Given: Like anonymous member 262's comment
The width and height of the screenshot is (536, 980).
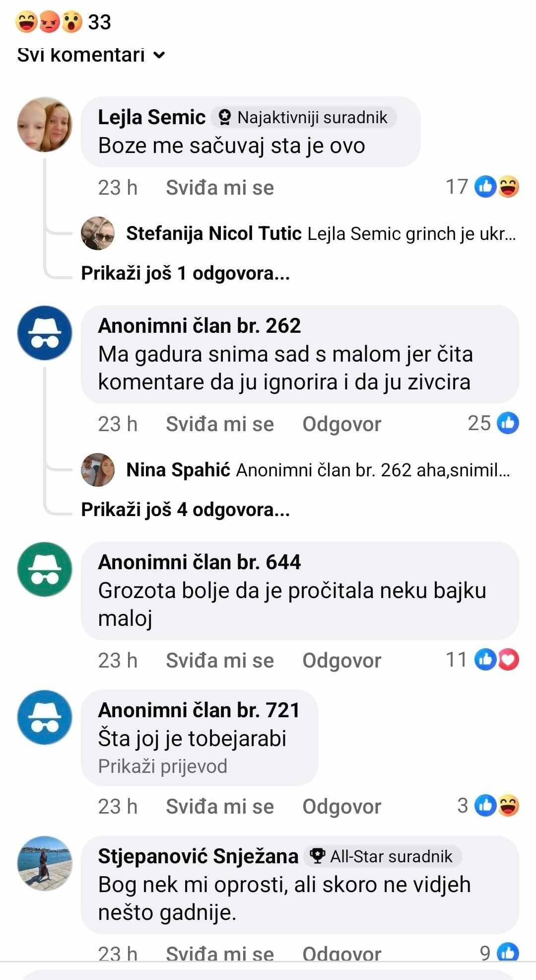Looking at the screenshot, I should (x=220, y=424).
